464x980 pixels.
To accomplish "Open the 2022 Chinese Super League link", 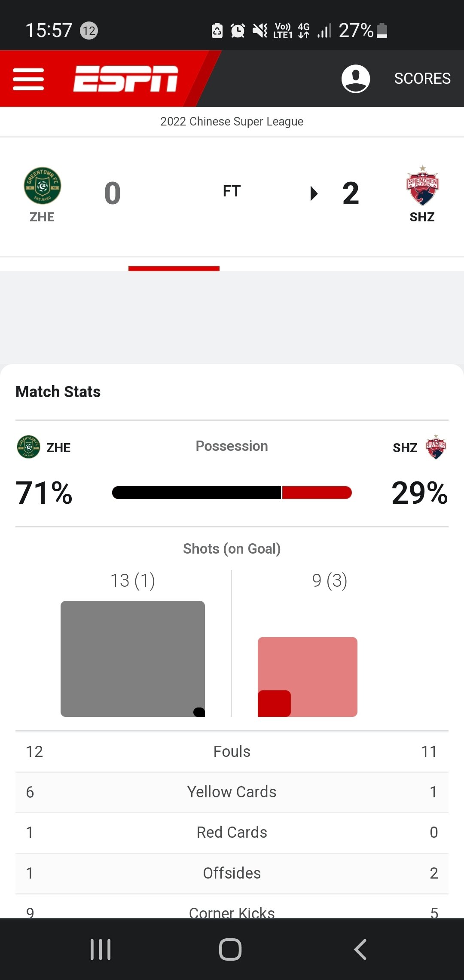I will pyautogui.click(x=232, y=122).
